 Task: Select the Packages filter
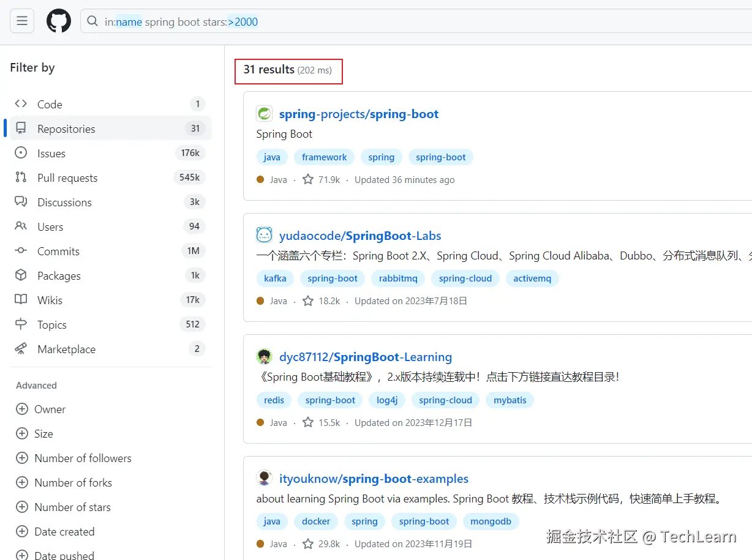pyautogui.click(x=110, y=275)
